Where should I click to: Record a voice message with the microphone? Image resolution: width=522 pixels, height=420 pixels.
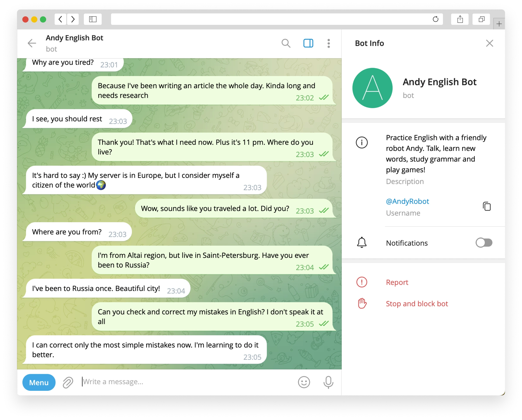pos(328,382)
